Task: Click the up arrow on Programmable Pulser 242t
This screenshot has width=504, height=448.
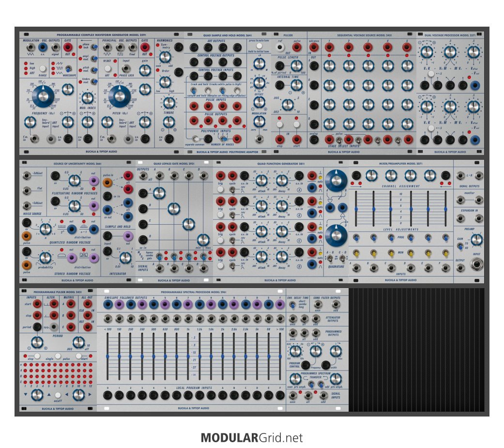Action: tap(49, 394)
